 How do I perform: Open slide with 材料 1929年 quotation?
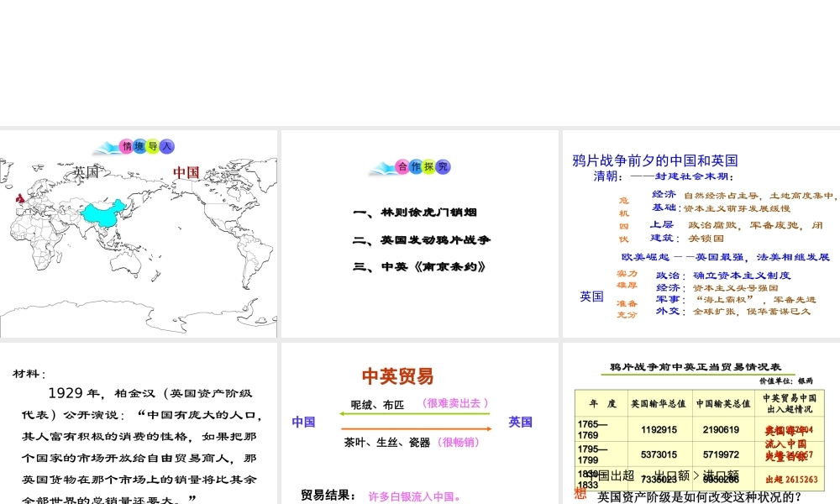pyautogui.click(x=139, y=424)
